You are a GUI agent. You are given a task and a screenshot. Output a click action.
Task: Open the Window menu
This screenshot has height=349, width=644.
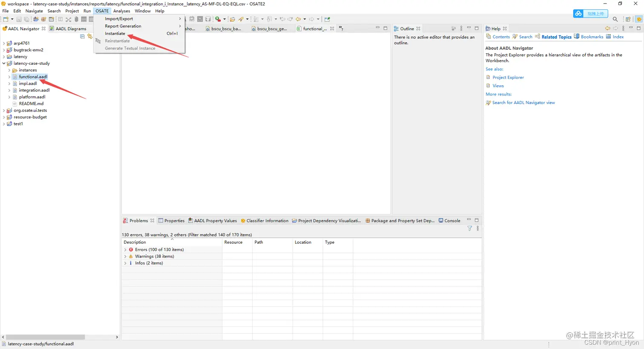click(143, 11)
